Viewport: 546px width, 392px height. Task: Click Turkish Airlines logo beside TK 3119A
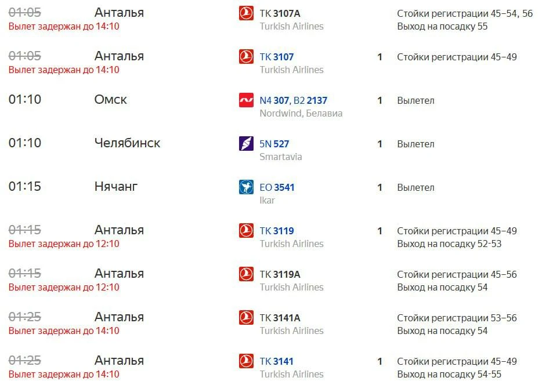(246, 274)
